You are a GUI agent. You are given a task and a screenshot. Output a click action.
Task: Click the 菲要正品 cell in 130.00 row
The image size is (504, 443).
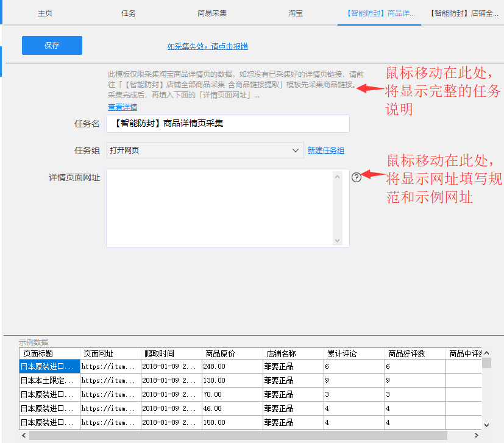(293, 380)
